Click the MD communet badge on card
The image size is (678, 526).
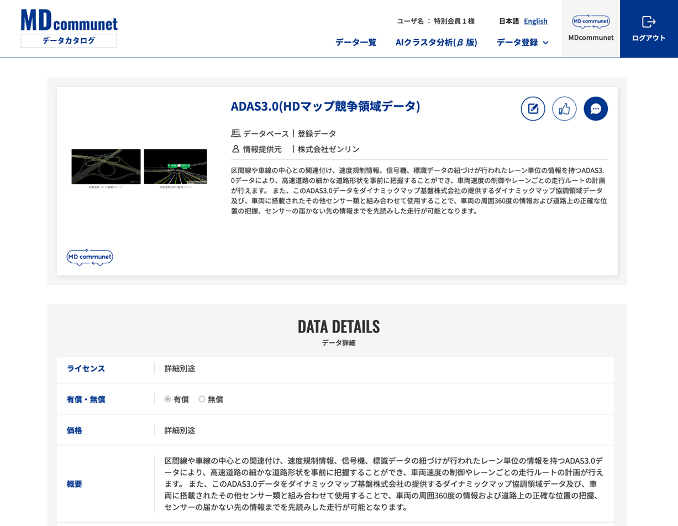(90, 257)
